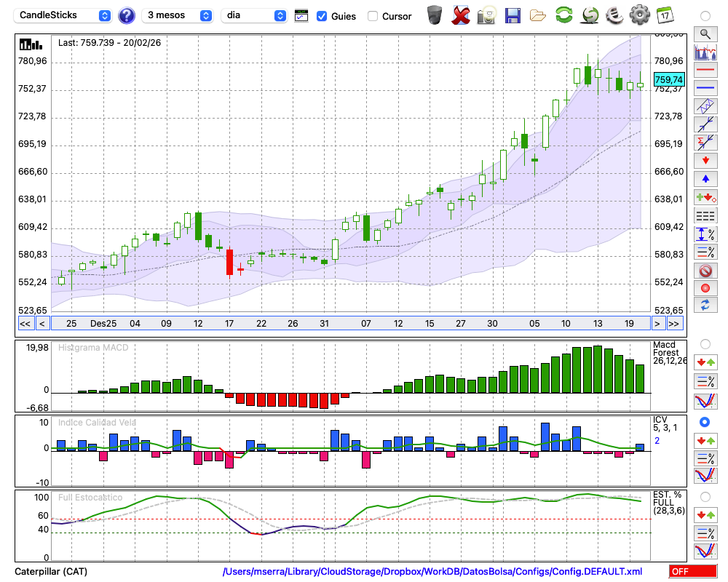This screenshot has height=582, width=728.
Task: Click the magnifying glass zoom tool
Action: pos(705,33)
